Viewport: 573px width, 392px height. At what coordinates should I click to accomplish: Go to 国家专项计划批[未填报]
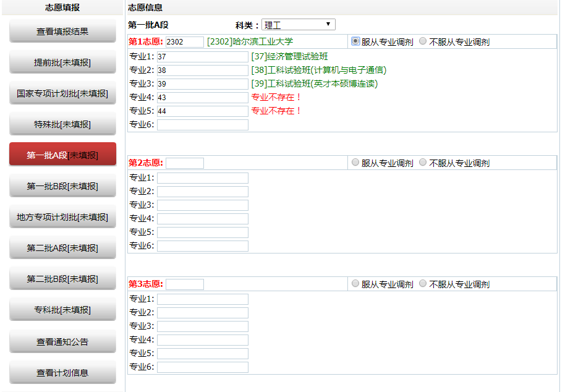[x=62, y=93]
